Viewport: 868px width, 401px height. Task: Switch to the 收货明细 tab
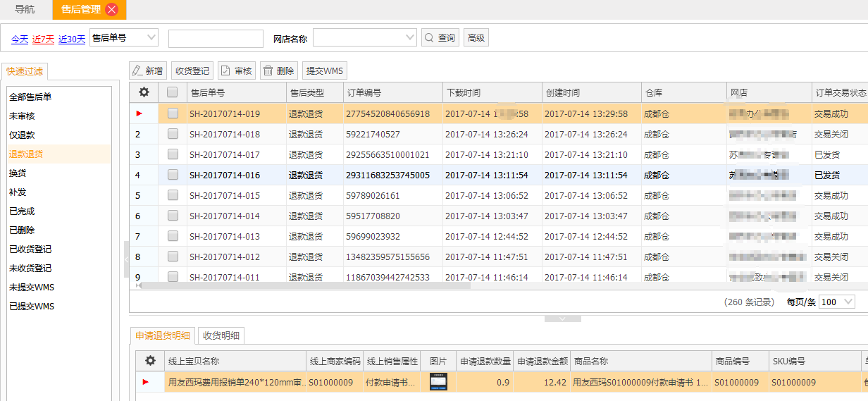(221, 335)
